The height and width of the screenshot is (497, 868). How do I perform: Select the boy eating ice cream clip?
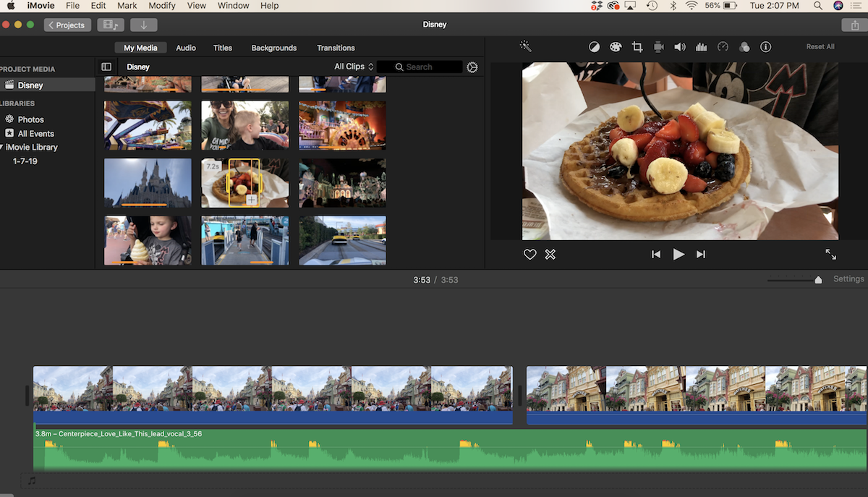(148, 241)
